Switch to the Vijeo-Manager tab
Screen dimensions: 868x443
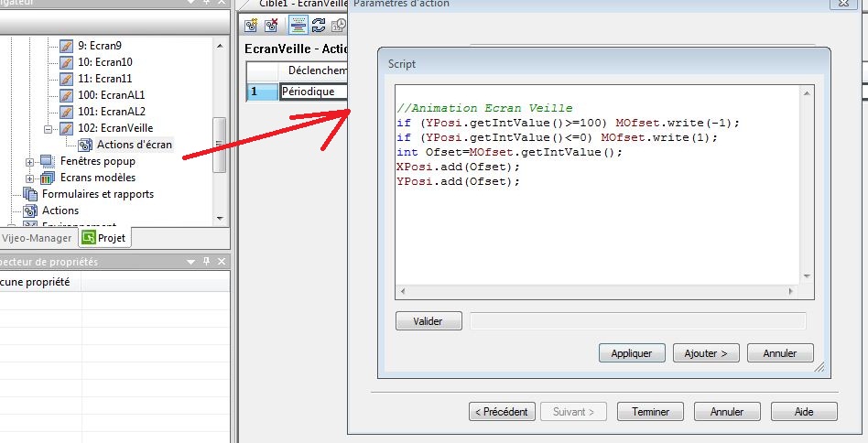(x=38, y=238)
